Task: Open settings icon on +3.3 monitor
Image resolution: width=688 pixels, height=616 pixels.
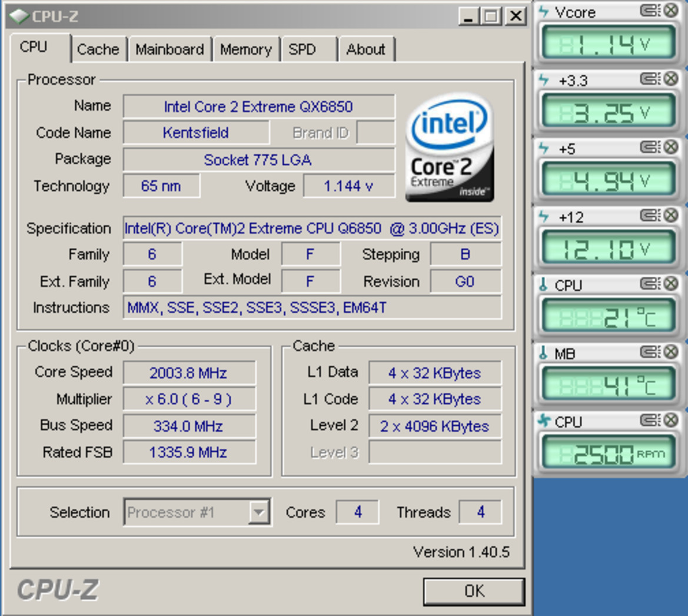Action: pyautogui.click(x=650, y=79)
